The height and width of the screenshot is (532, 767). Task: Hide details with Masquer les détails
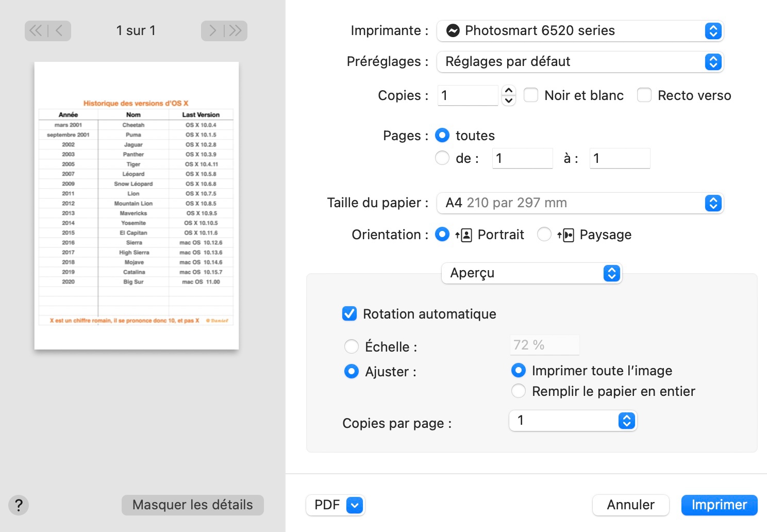pyautogui.click(x=193, y=505)
